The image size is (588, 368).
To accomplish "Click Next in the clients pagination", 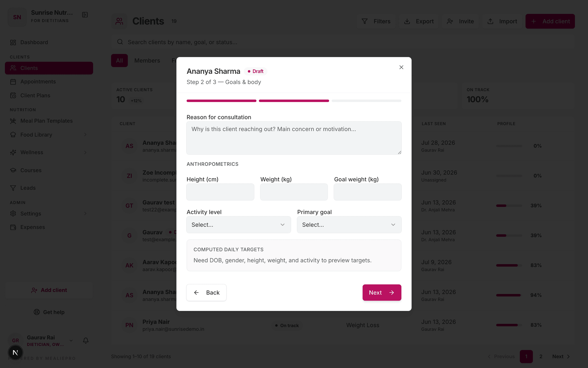I will point(561,356).
